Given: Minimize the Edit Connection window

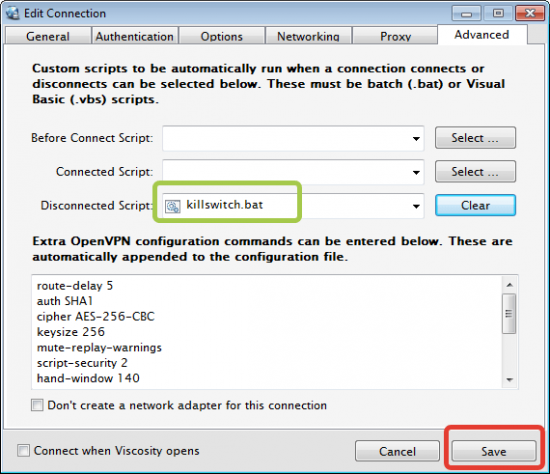Looking at the screenshot, I should click(x=466, y=14).
